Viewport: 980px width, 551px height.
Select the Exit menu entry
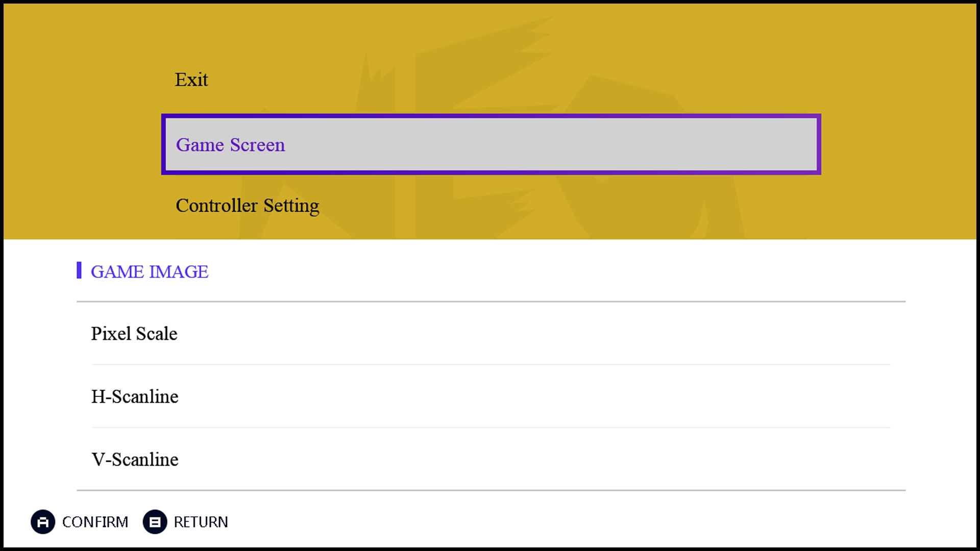(x=191, y=80)
